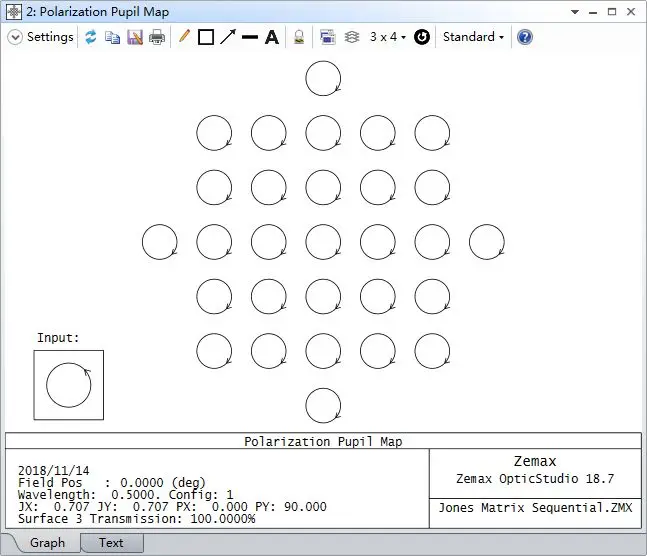Open help with the question mark icon
Viewport: 647px width, 556px height.
point(525,37)
